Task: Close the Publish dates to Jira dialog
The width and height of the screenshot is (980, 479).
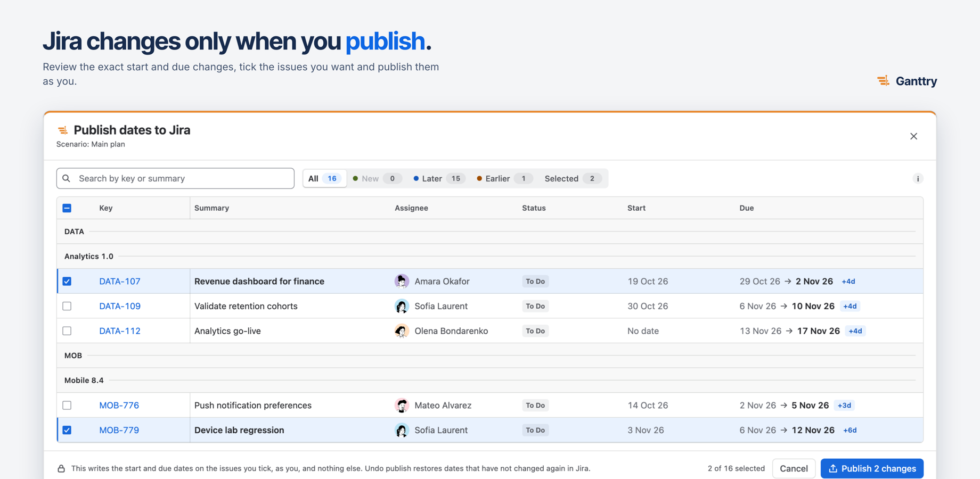Action: coord(913,136)
